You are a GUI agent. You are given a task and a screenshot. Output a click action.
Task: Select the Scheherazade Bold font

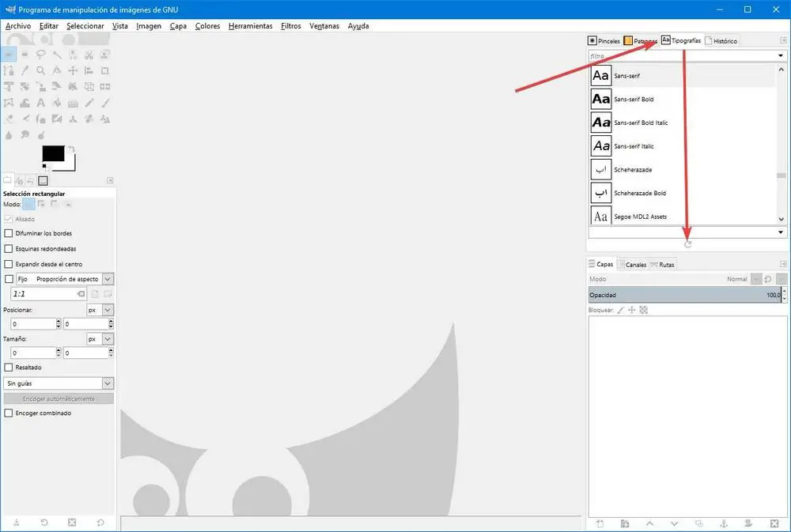[683, 193]
